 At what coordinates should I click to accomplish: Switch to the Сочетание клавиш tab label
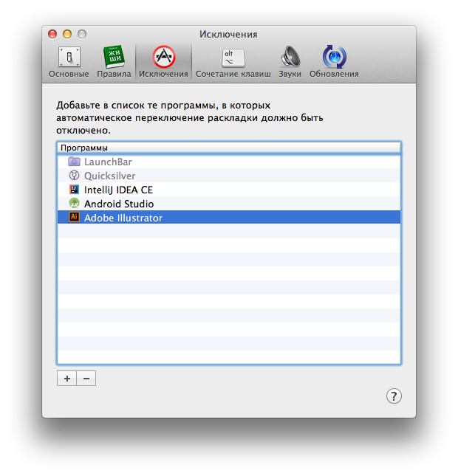(x=233, y=74)
